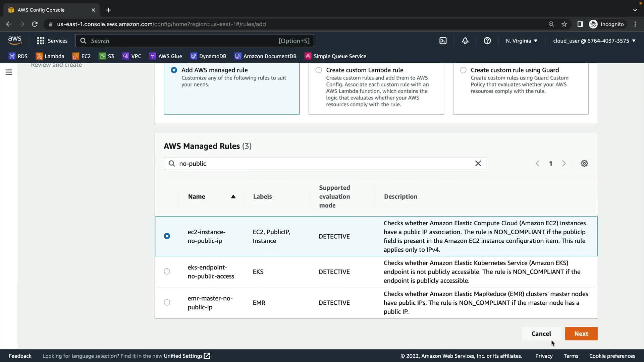The width and height of the screenshot is (644, 362).
Task: Choose Create custom rule using Guard
Action: tap(463, 70)
